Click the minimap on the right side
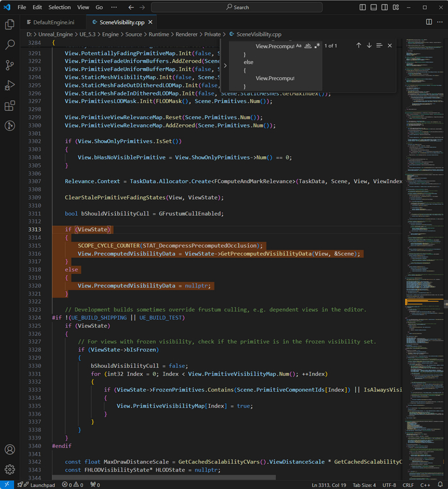The height and width of the screenshot is (489, 448). click(x=421, y=192)
